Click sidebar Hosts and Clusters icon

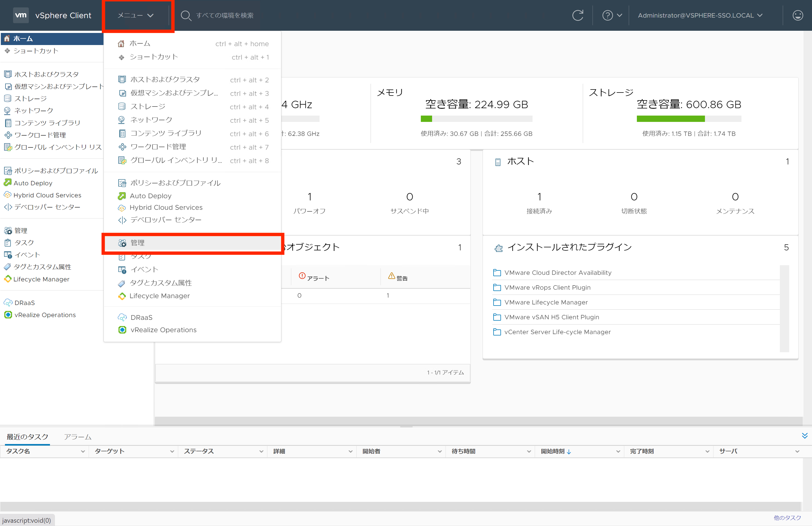pyautogui.click(x=8, y=74)
